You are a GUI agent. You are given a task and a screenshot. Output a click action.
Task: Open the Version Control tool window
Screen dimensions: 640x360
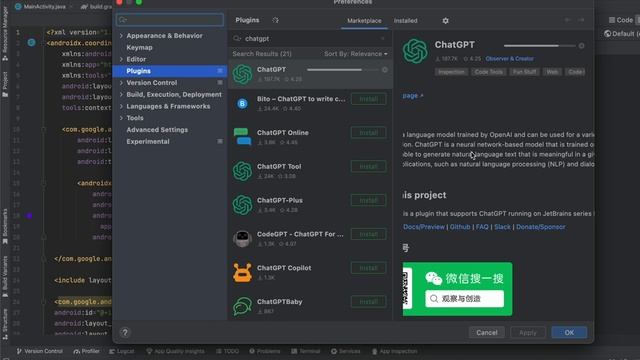coord(40,351)
